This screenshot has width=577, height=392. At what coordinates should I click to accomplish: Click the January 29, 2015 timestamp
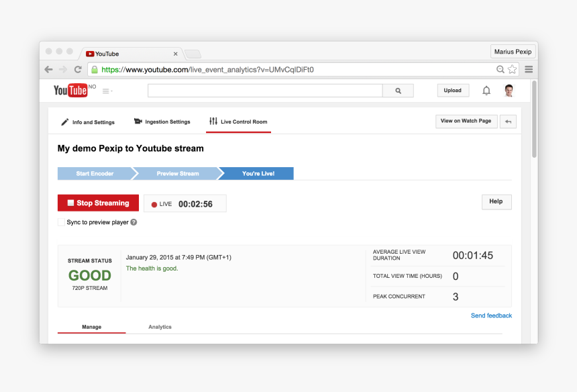click(178, 257)
